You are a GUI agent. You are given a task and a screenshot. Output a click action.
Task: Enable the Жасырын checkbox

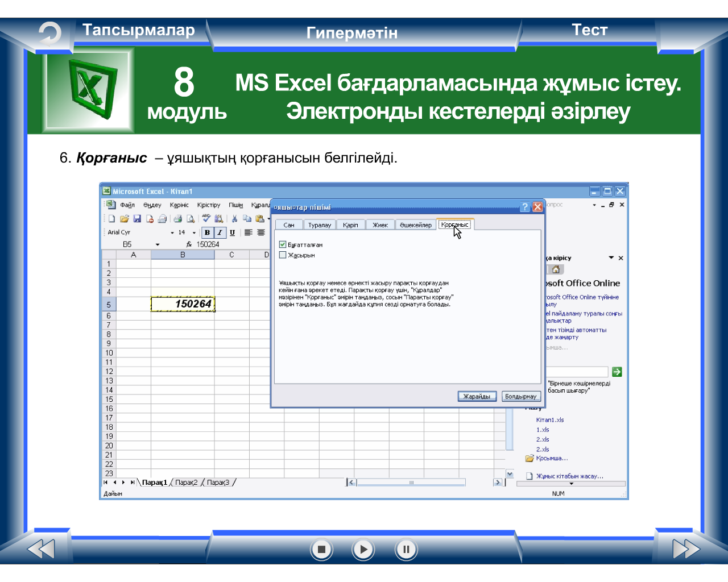click(283, 255)
